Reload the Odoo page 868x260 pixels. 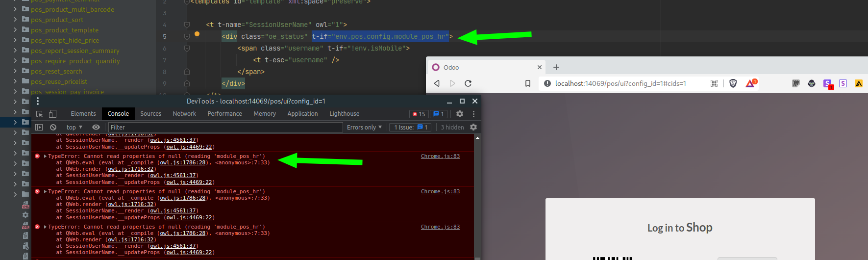(468, 83)
